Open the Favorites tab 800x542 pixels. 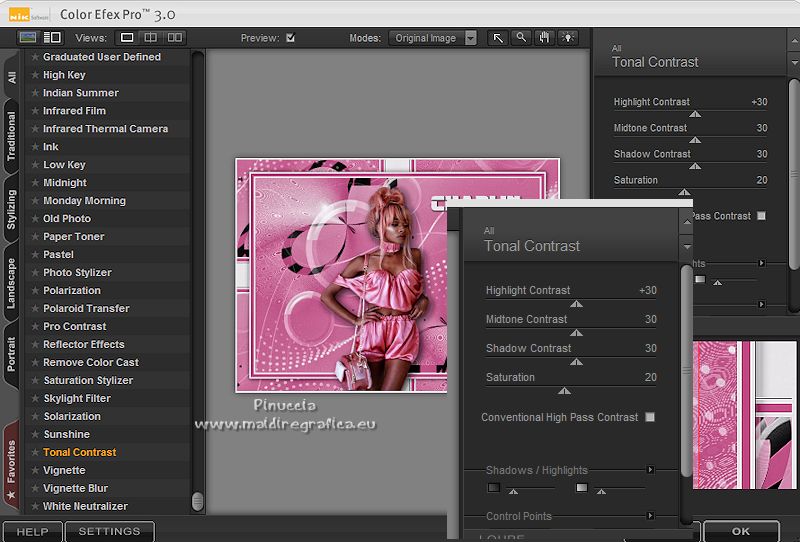(x=11, y=466)
